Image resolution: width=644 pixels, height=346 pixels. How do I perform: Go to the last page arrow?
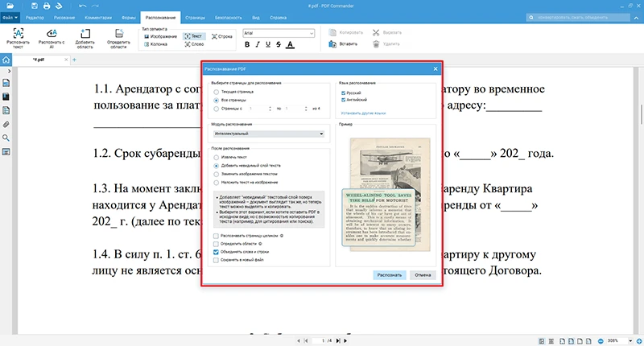click(x=338, y=340)
